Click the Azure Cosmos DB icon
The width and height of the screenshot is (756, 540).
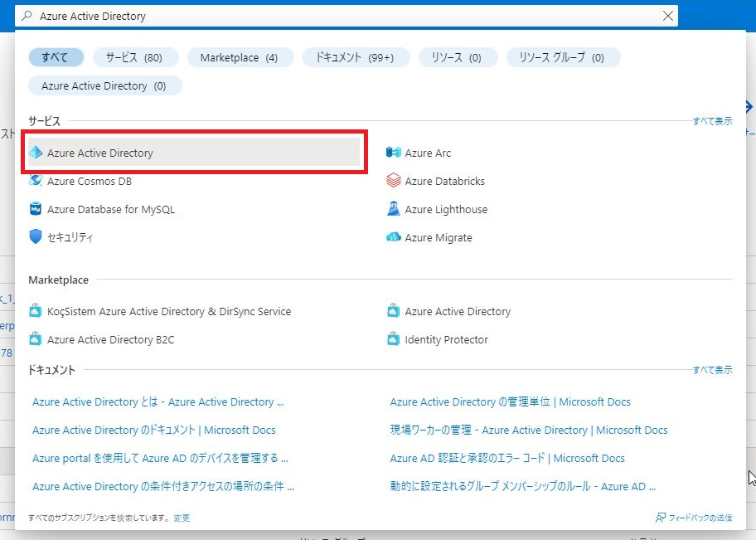coord(36,181)
